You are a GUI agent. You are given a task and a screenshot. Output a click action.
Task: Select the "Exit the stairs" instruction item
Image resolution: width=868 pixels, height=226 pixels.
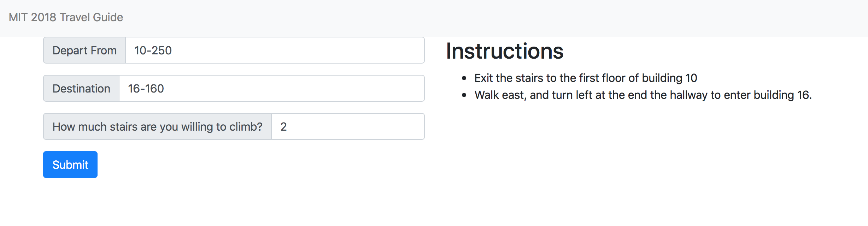click(x=585, y=78)
